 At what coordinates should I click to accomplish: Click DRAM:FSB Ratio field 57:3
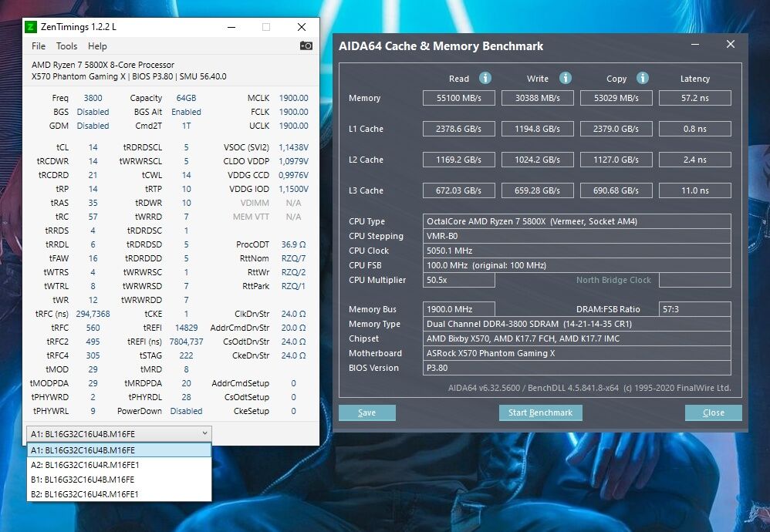pos(695,309)
